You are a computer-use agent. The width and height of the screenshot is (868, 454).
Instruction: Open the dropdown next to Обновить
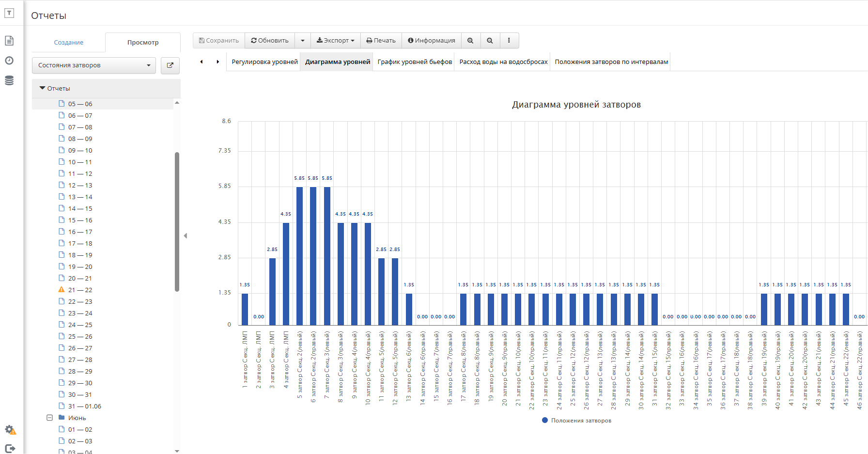[303, 41]
